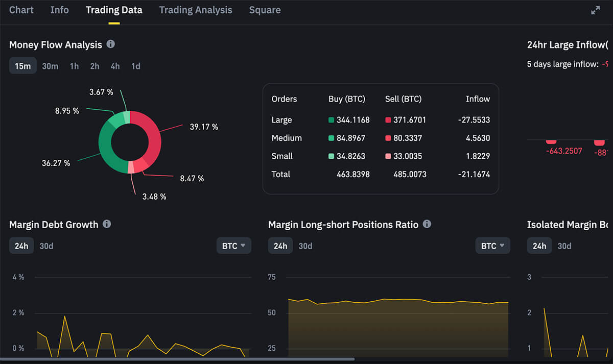The image size is (613, 364).
Task: Select the 4h money flow interval
Action: (x=115, y=66)
